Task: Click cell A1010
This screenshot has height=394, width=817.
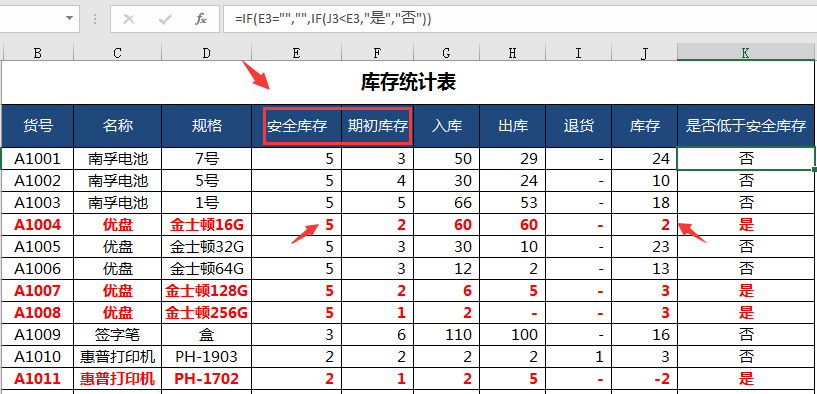Action: click(x=38, y=356)
